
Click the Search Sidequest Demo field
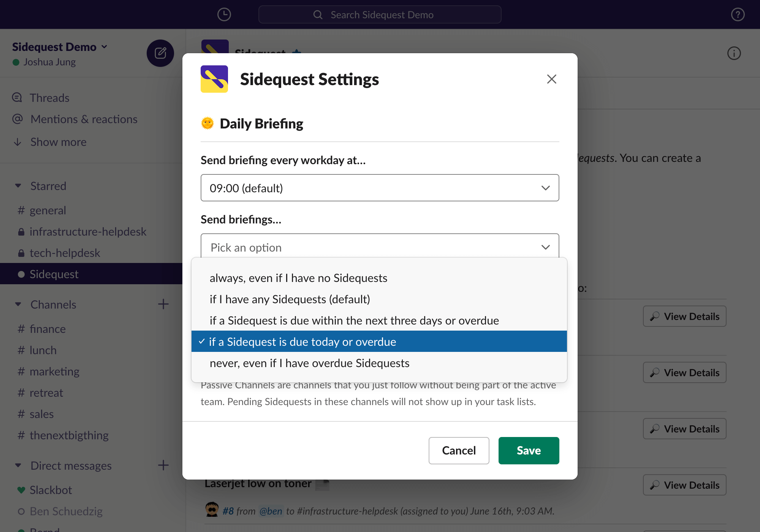click(x=380, y=14)
